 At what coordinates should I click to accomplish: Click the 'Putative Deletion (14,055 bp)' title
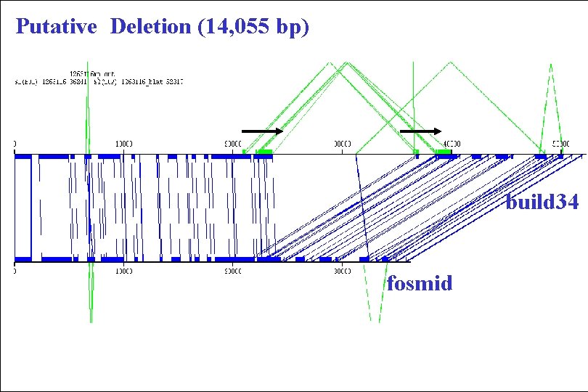tap(163, 27)
